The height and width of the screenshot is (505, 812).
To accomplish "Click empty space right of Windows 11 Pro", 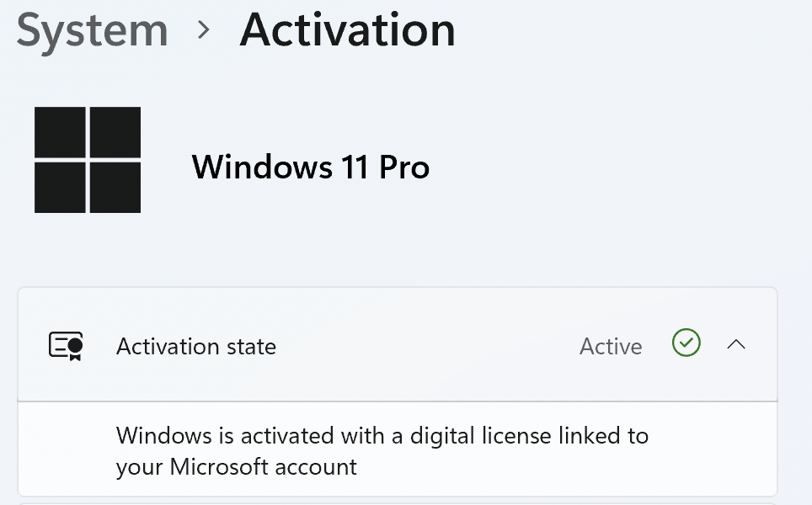I will (606, 167).
